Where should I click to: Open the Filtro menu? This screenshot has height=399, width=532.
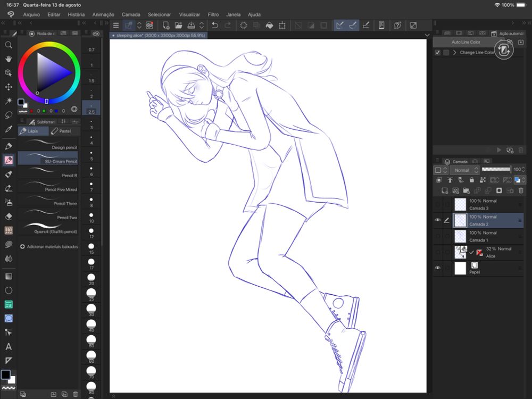pos(213,14)
